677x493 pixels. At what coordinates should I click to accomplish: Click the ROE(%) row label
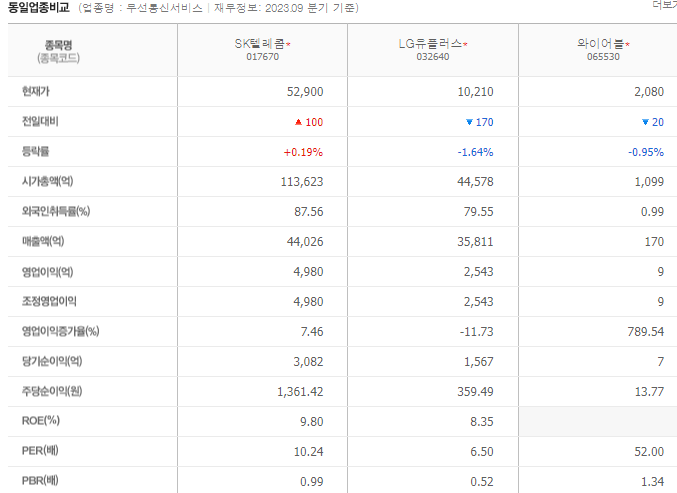coord(41,420)
